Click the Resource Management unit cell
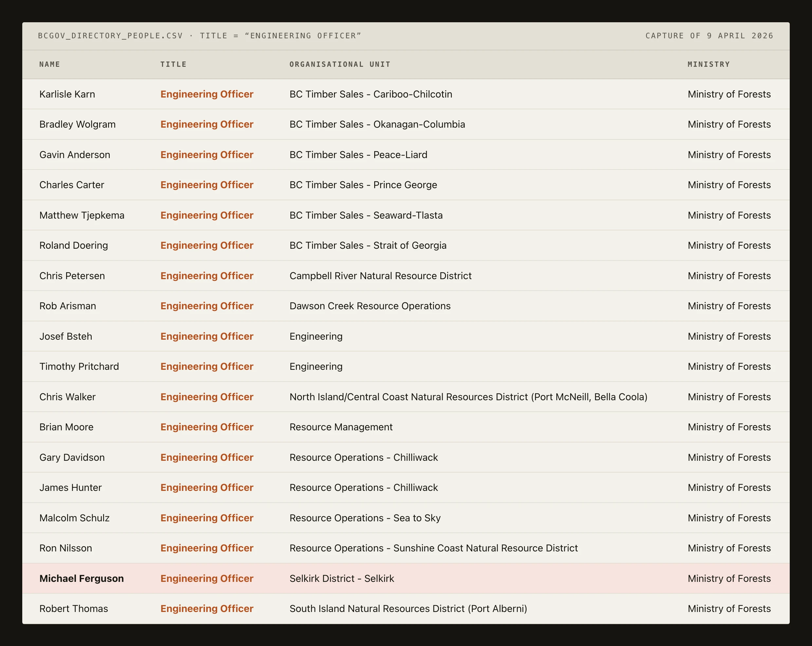Image resolution: width=812 pixels, height=646 pixels. tap(341, 427)
